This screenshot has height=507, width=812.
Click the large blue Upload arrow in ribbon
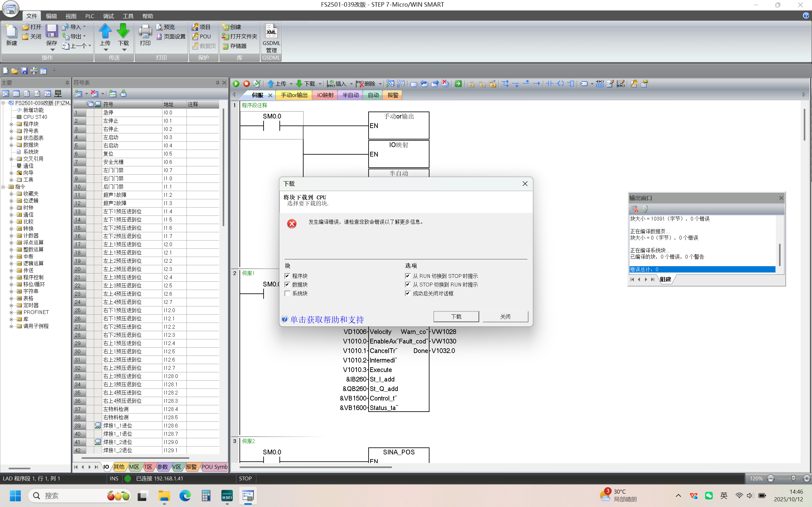pyautogui.click(x=105, y=31)
